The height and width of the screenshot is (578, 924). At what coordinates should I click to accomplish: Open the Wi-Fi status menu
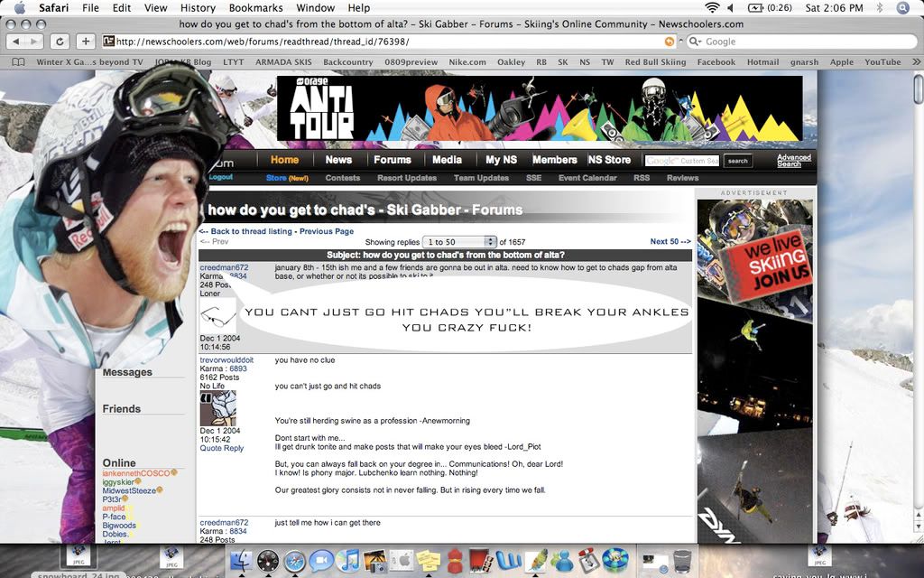(x=712, y=8)
